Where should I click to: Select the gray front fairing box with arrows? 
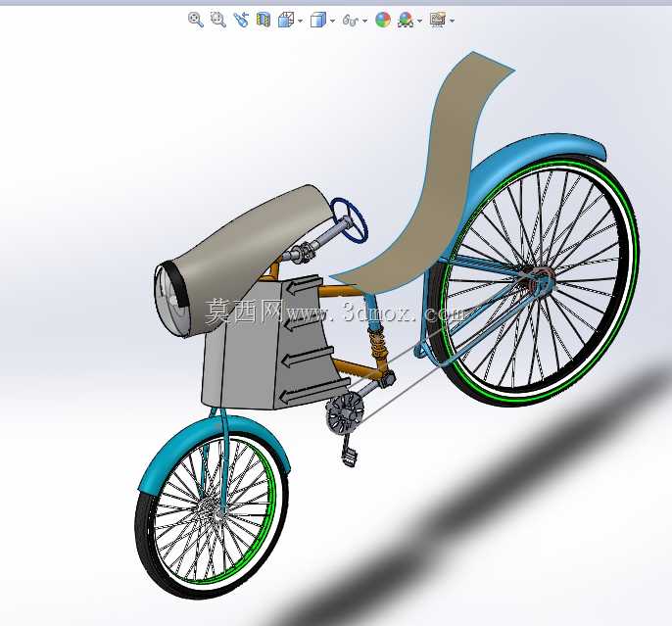274,343
